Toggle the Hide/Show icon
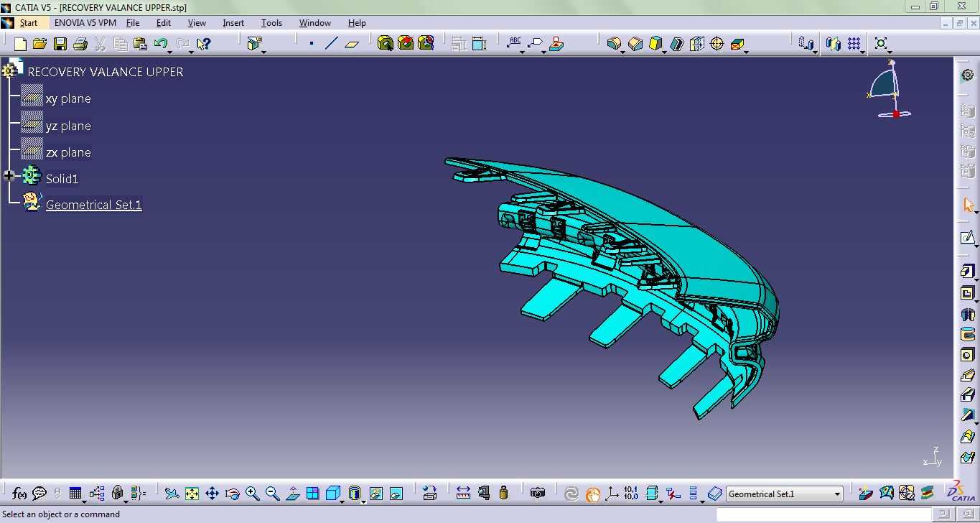 pos(375,494)
